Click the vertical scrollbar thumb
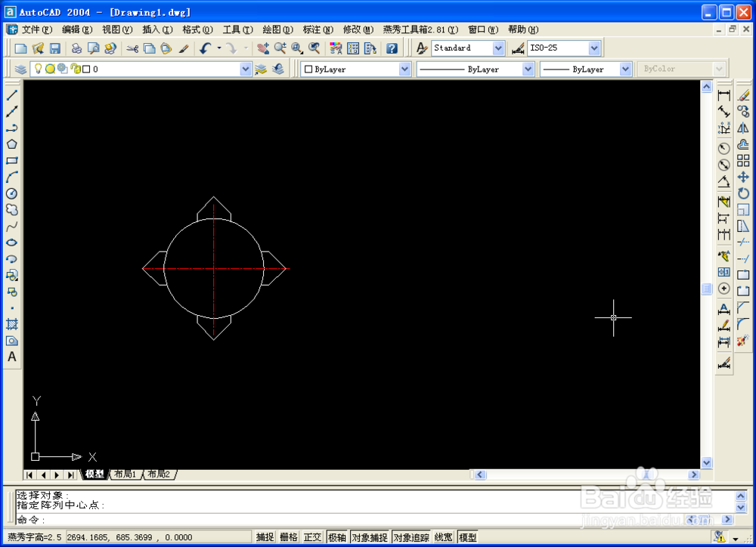This screenshot has height=547, width=756. pyautogui.click(x=706, y=289)
